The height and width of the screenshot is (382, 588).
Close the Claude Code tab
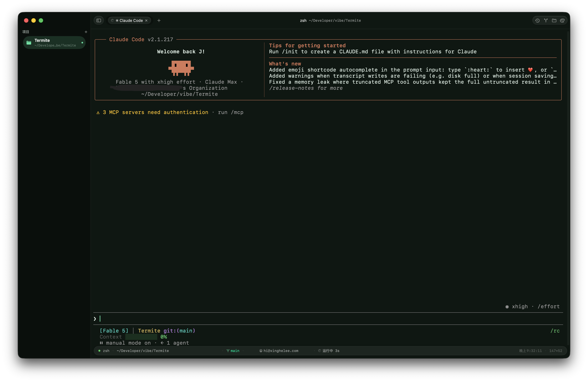point(146,20)
